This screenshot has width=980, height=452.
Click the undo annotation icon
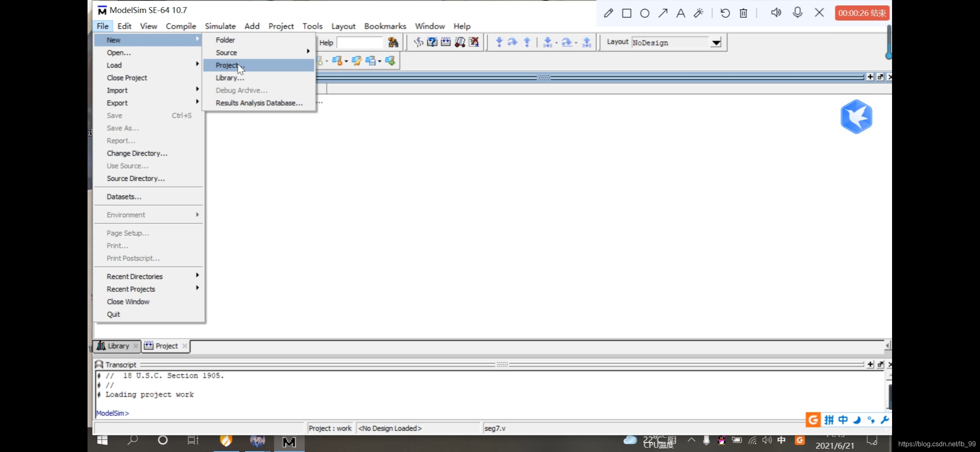725,13
